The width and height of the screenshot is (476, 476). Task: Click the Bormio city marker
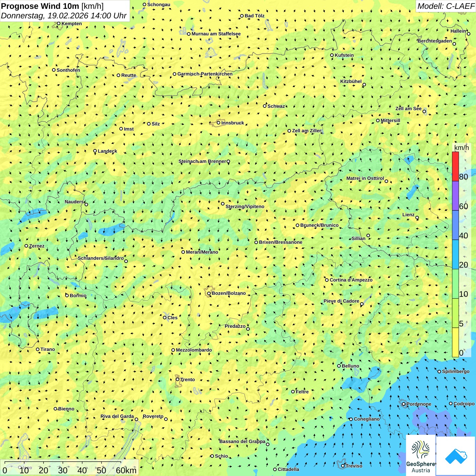[67, 295]
